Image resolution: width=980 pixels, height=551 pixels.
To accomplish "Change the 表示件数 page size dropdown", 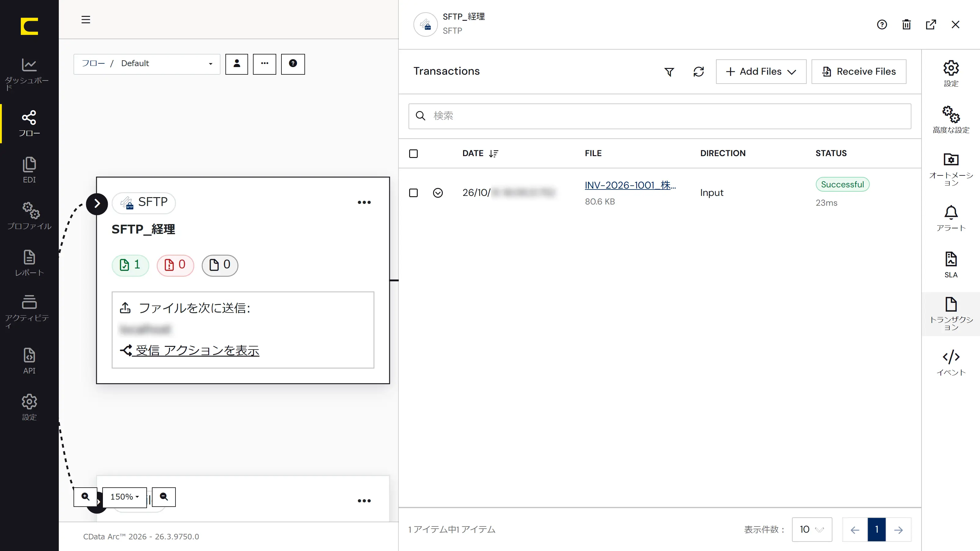I will [812, 529].
